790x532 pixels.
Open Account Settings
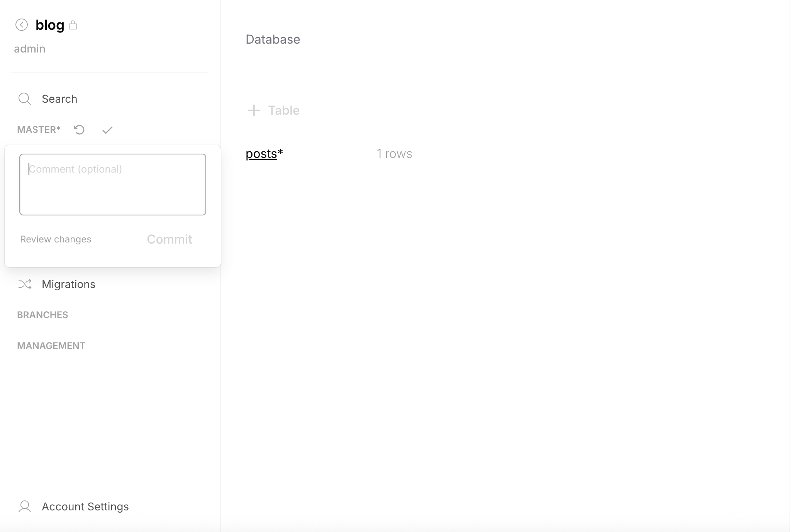[x=85, y=506]
